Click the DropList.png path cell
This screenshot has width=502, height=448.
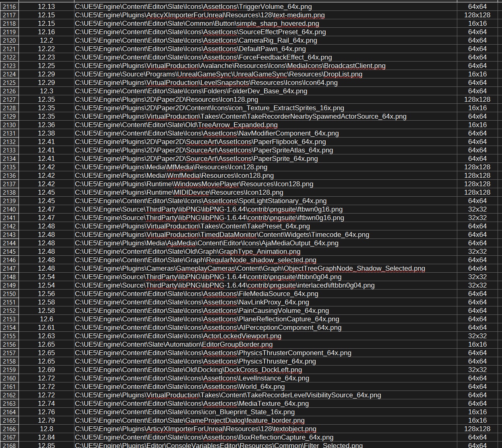[219, 74]
